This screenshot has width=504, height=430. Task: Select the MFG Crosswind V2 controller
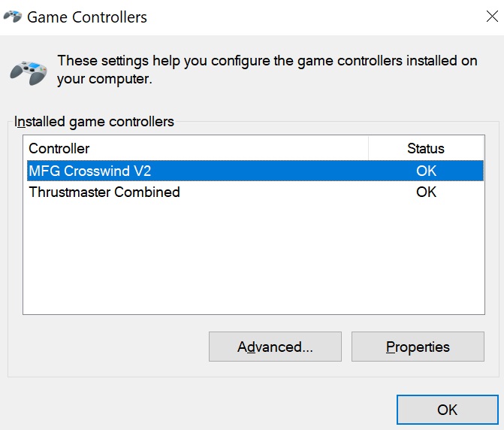tap(255, 171)
